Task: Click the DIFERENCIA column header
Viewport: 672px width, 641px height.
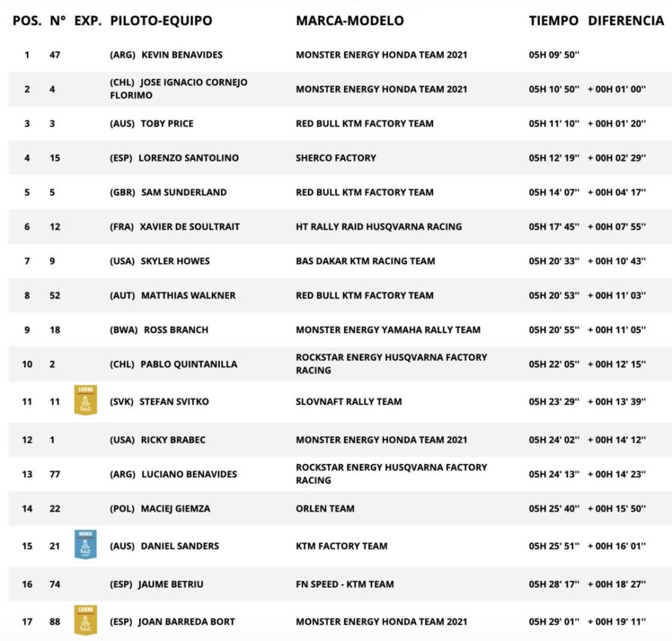Action: (x=625, y=20)
